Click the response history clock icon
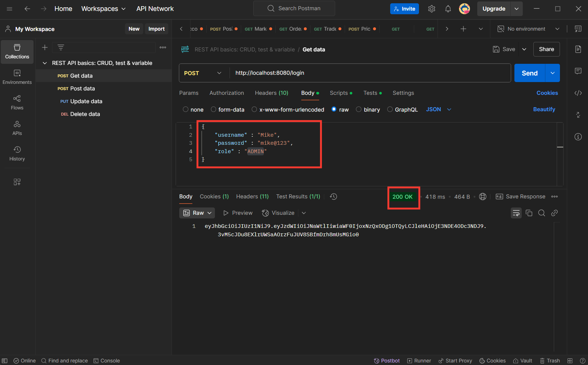This screenshot has width=588, height=365. coord(333,197)
